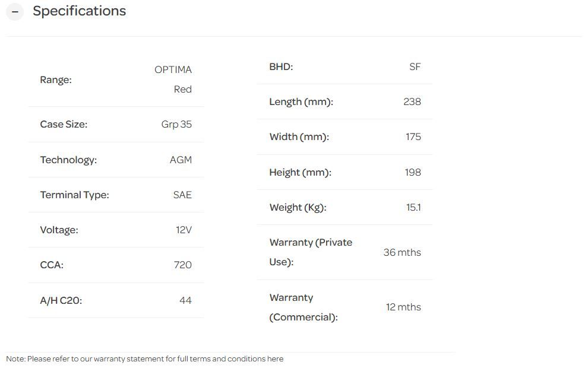Image resolution: width=588 pixels, height=381 pixels.
Task: Click the A/H C20 label
Action: click(x=61, y=300)
